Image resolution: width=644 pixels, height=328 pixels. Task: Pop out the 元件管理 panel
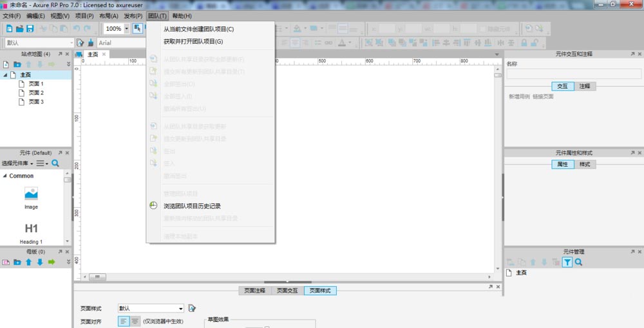click(x=632, y=251)
